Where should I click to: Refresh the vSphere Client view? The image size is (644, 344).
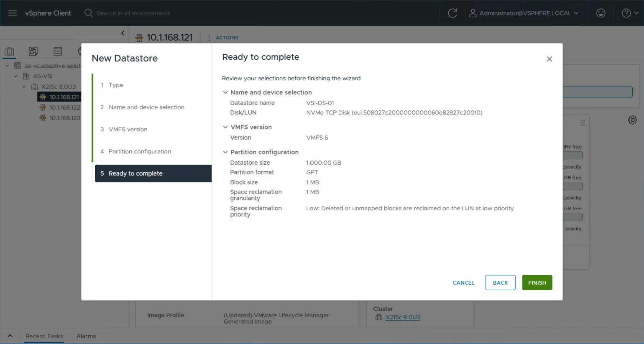pyautogui.click(x=453, y=13)
